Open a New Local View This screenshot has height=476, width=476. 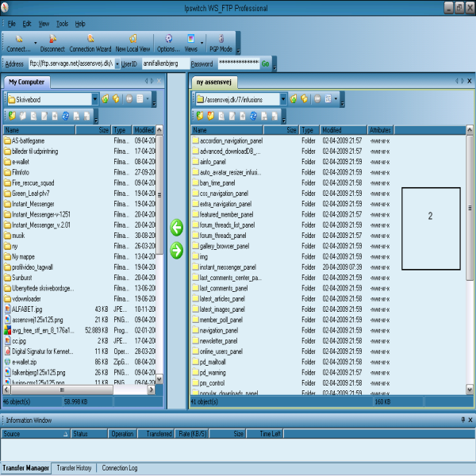132,43
